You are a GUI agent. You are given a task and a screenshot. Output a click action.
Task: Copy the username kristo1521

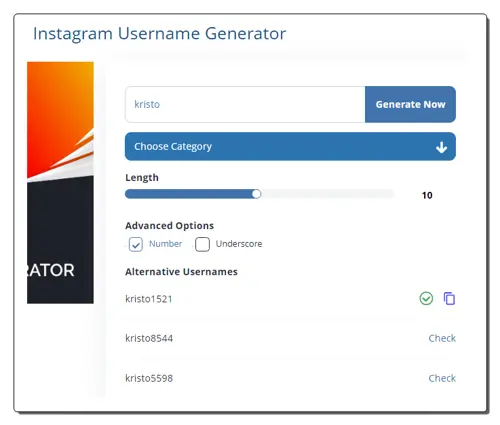click(449, 298)
